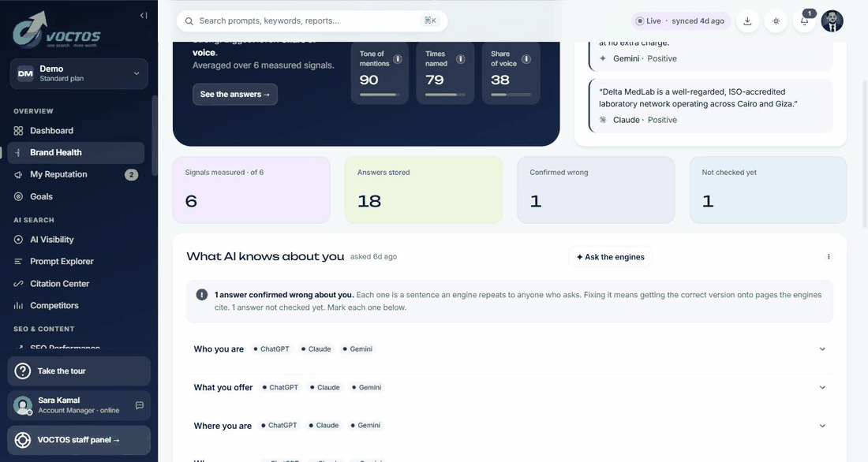Click the asked 6d ago text
The image size is (868, 462).
pos(374,257)
